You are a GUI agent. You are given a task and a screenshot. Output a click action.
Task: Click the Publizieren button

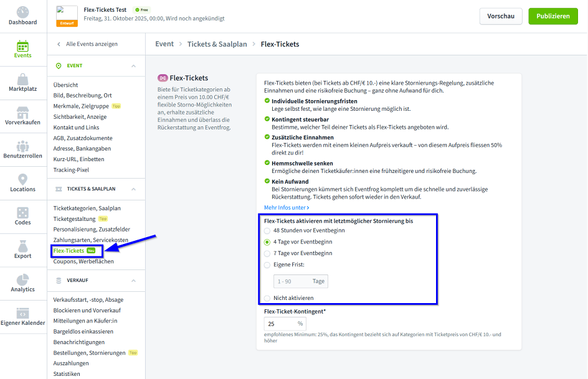[x=552, y=16]
